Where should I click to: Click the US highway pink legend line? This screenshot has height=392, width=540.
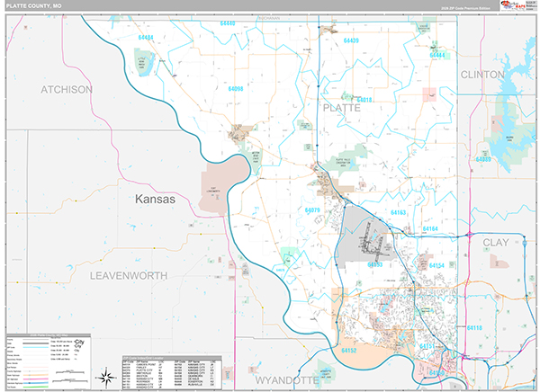click(36, 379)
